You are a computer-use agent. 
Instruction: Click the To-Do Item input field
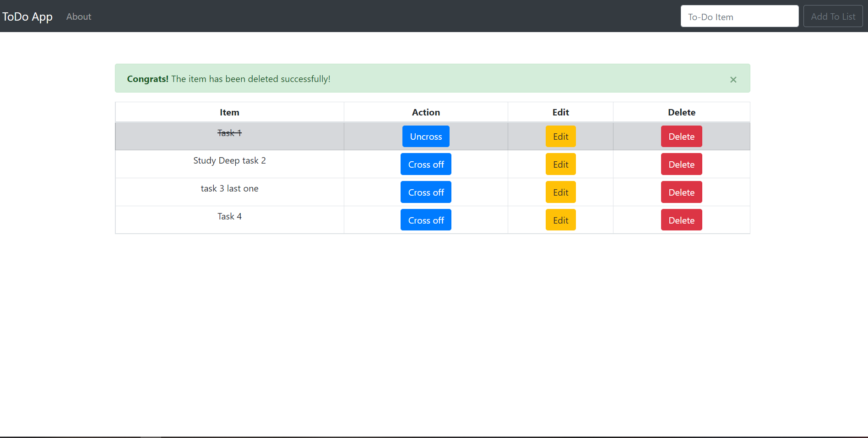[x=739, y=16]
